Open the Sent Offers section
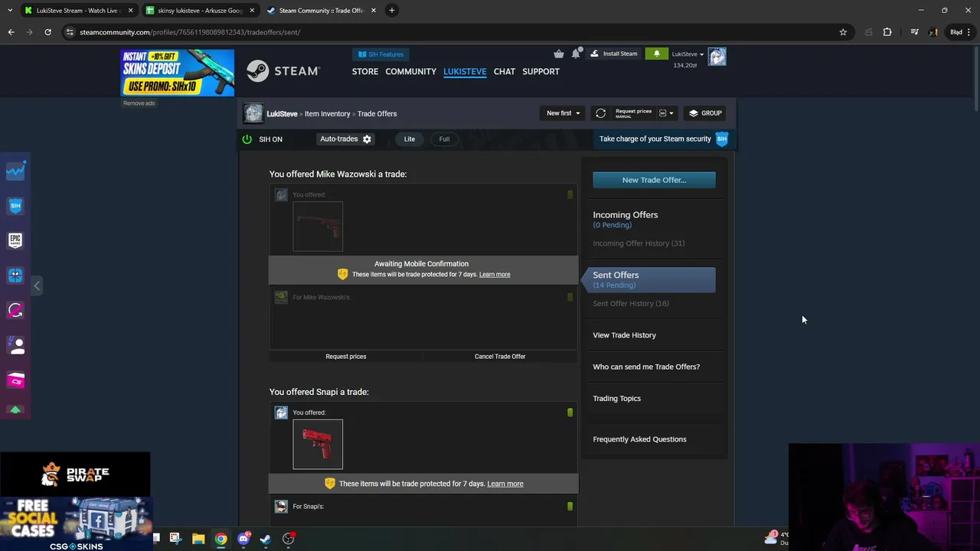This screenshot has width=980, height=551. (653, 279)
